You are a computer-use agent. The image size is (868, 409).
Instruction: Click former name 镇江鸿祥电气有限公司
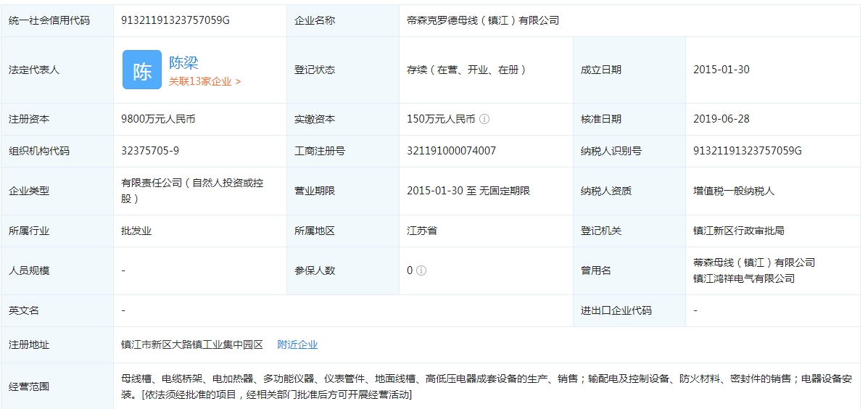click(x=743, y=278)
